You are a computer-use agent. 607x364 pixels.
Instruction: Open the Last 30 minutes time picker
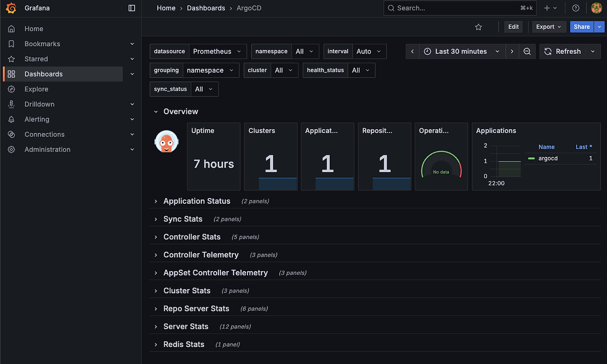(462, 51)
